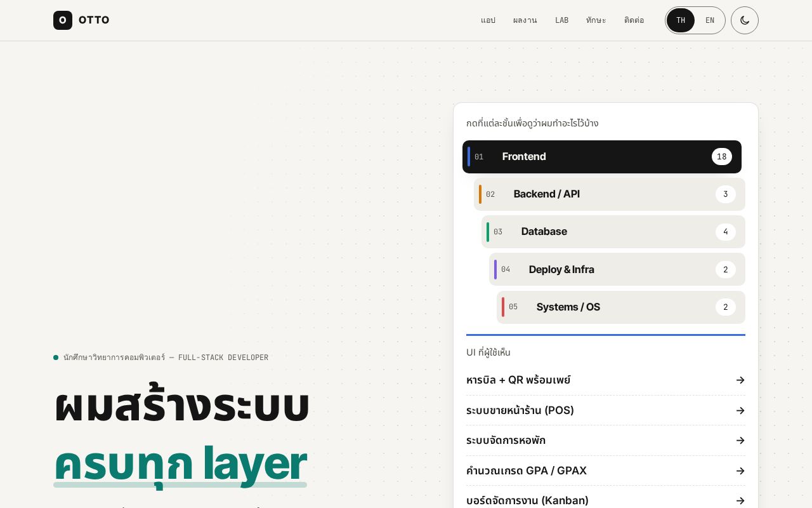Viewport: 812px width, 508px height.
Task: Expand the Systems / OS layer
Action: (x=621, y=307)
